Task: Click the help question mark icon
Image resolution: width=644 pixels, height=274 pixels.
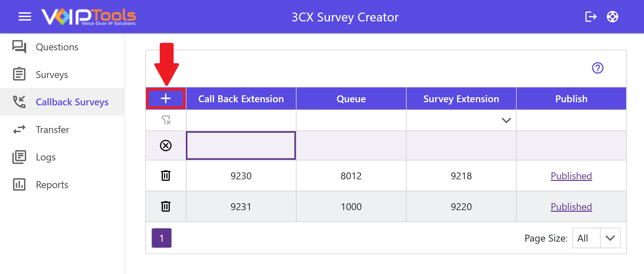Action: (x=598, y=68)
